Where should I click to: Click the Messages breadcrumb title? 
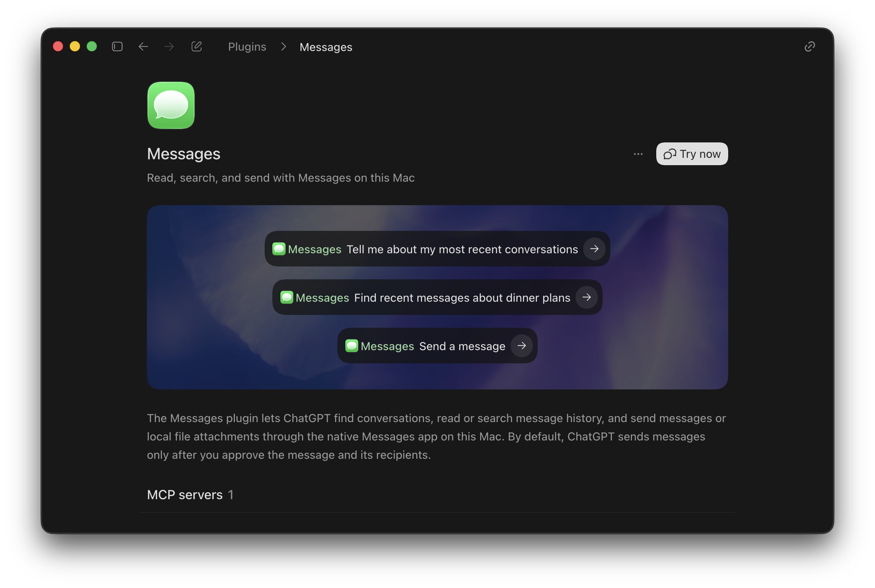point(326,47)
